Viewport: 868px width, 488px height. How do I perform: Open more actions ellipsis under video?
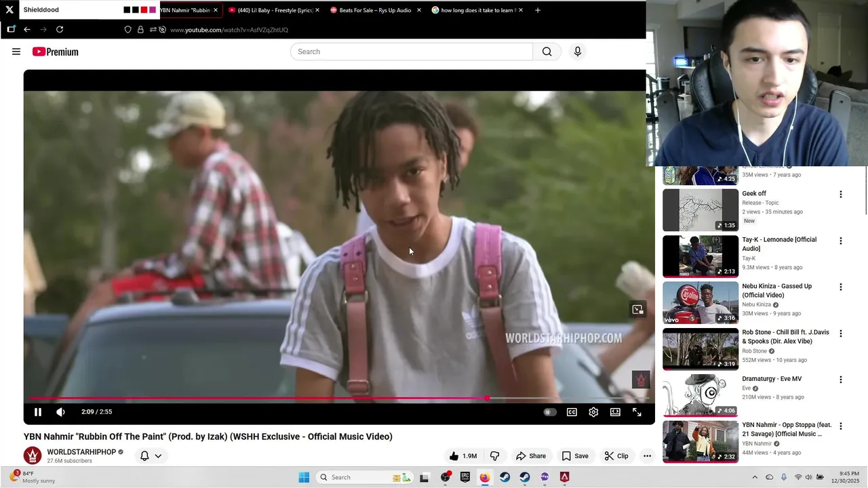pyautogui.click(x=647, y=456)
